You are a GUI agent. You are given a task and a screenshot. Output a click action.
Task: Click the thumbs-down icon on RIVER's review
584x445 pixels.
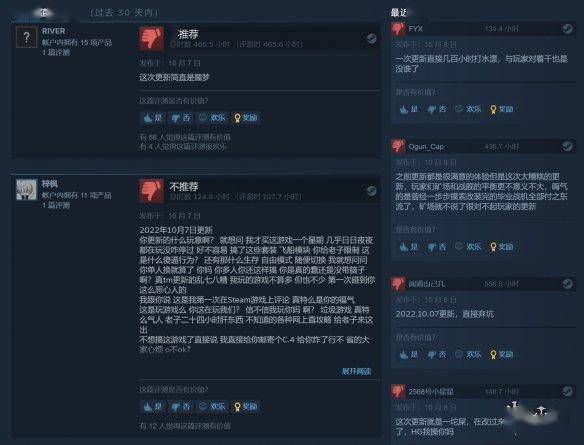[151, 38]
